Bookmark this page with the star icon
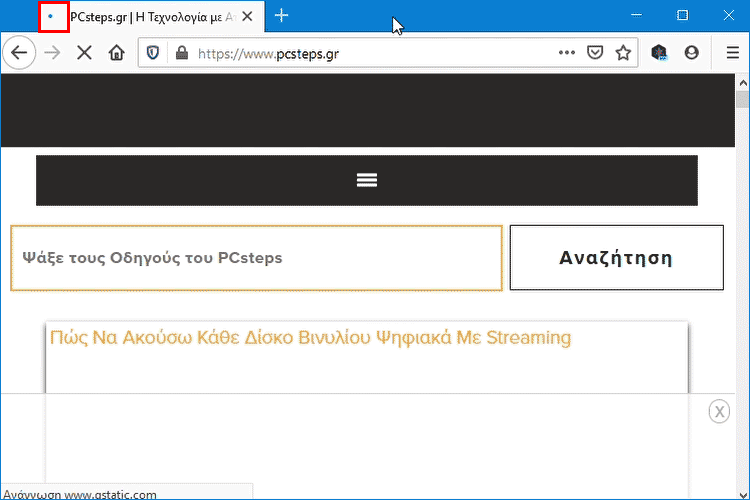 click(623, 53)
